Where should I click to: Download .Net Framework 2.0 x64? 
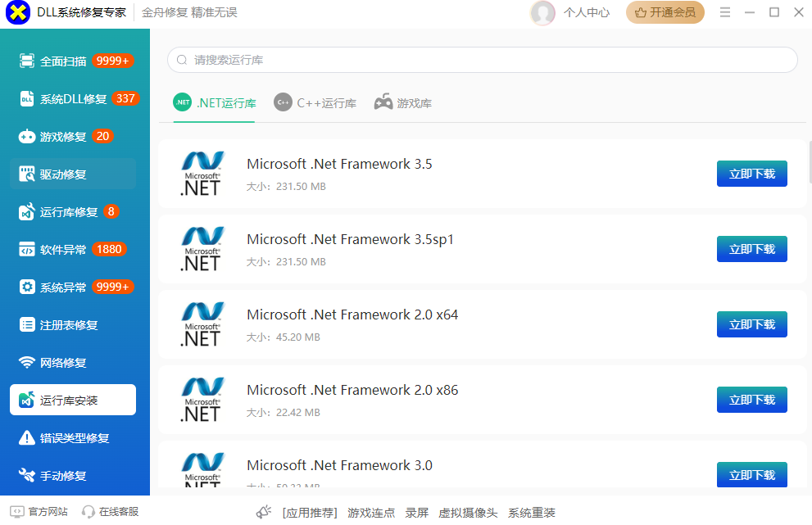[x=751, y=324]
